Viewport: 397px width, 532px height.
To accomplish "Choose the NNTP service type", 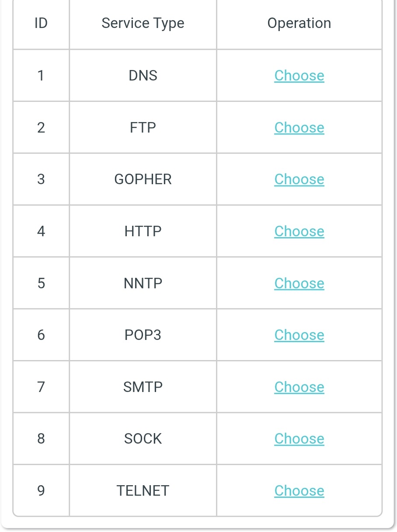I will [299, 283].
